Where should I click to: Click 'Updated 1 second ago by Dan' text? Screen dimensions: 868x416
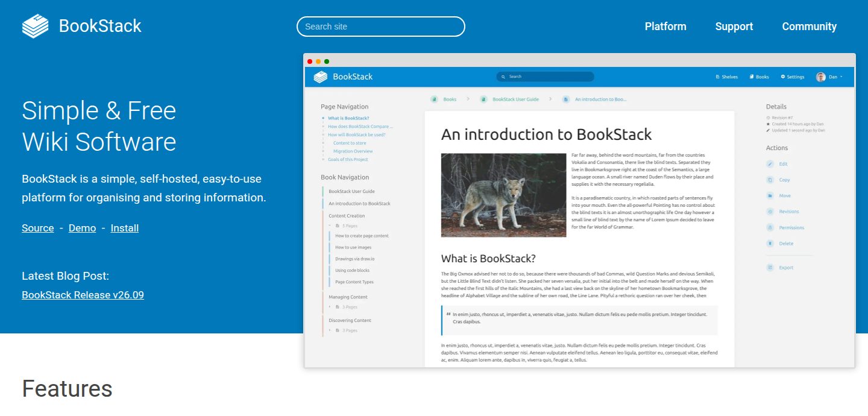(x=798, y=130)
